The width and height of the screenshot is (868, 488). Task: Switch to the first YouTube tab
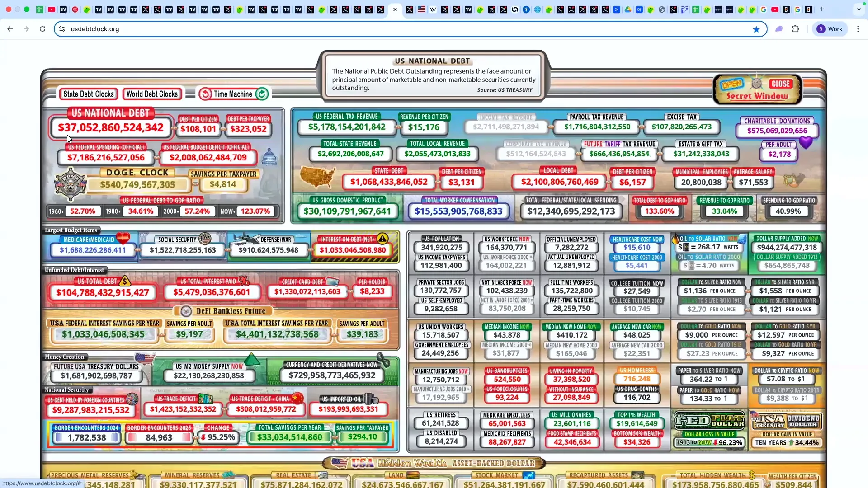(x=52, y=9)
